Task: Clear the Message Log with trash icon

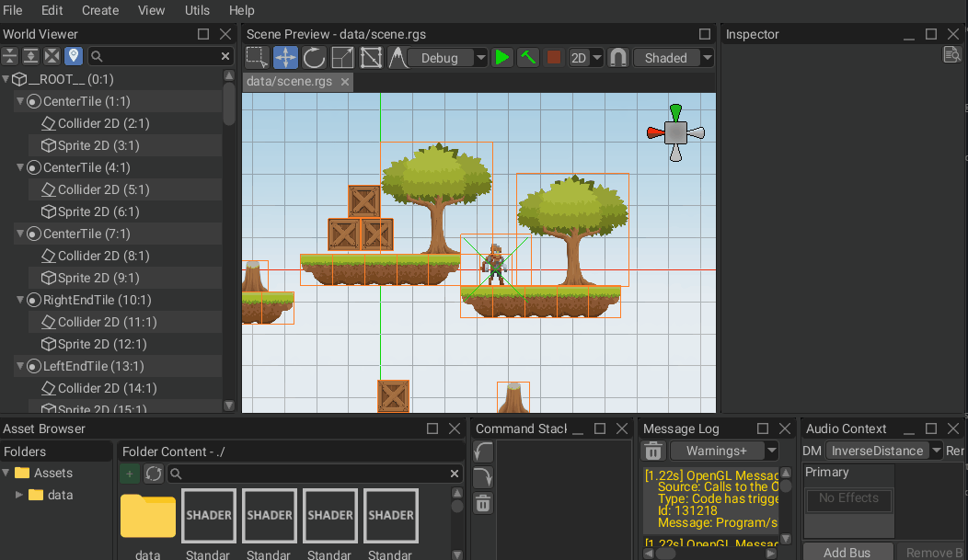Action: (x=653, y=451)
